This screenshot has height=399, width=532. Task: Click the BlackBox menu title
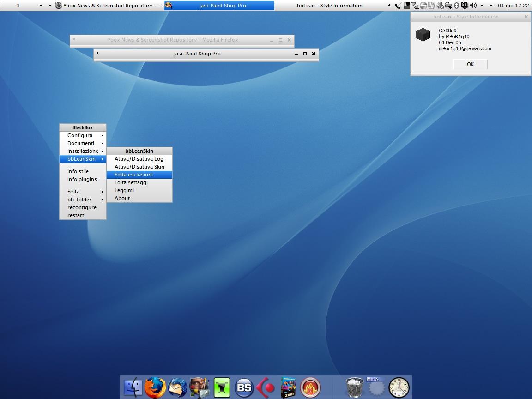click(x=83, y=127)
